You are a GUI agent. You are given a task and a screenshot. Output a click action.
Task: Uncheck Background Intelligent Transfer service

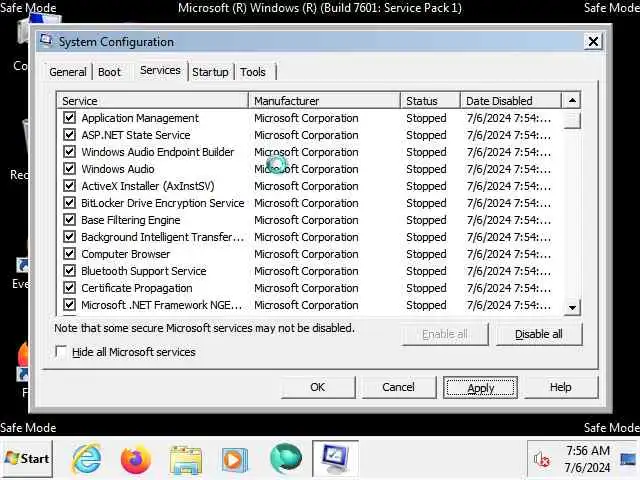69,237
